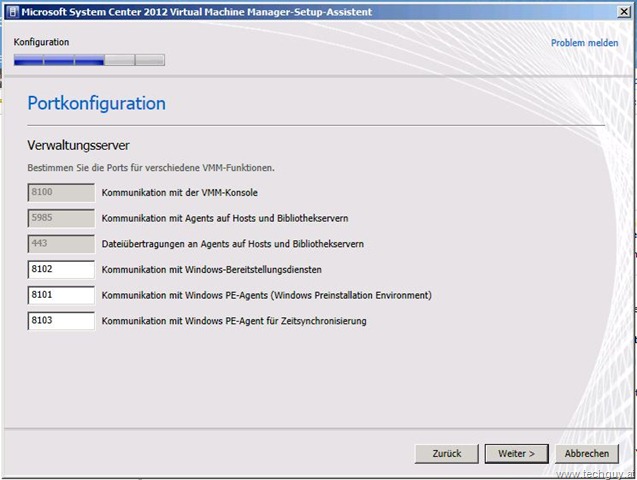The width and height of the screenshot is (637, 480).
Task: Click label Kommunikation mit Agents auf Hosts
Action: click(225, 218)
